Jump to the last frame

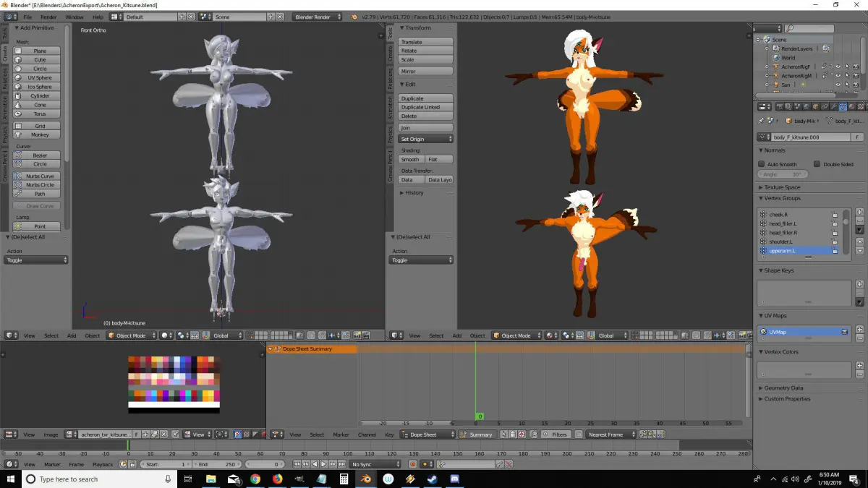[x=341, y=464]
